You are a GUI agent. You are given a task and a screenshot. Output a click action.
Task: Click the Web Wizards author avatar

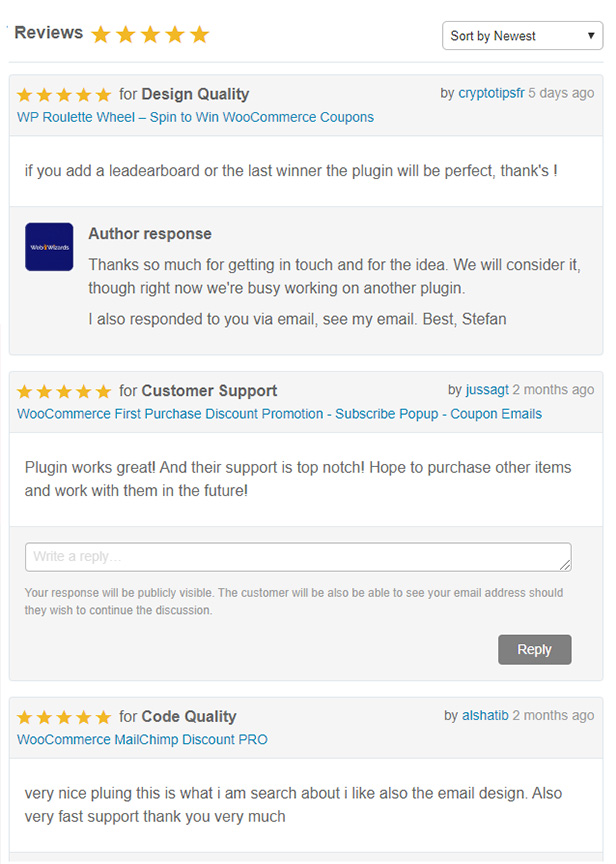click(49, 247)
